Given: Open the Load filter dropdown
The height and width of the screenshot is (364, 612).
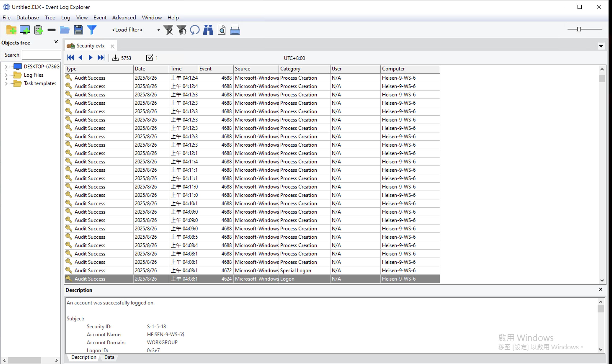Looking at the screenshot, I should click(x=159, y=30).
